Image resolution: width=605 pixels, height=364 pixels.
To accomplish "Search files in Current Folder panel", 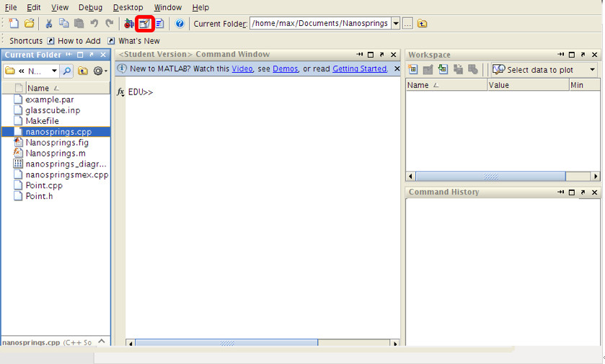I will pyautogui.click(x=67, y=71).
